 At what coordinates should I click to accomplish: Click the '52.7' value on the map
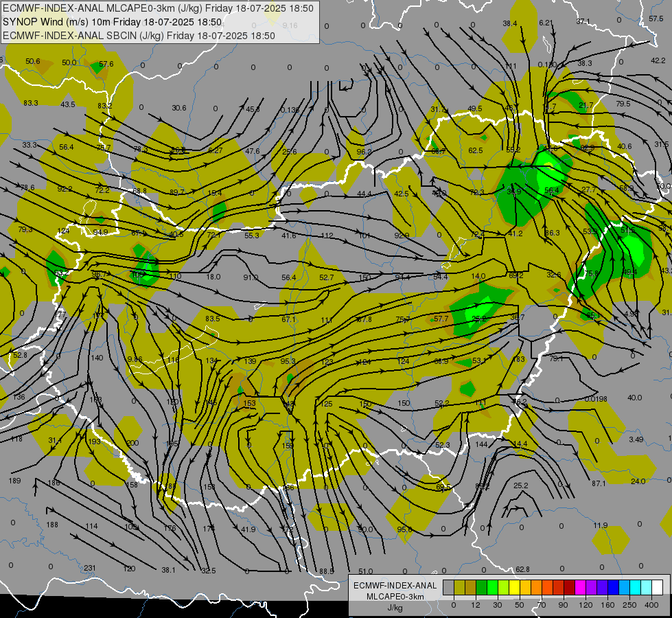(327, 277)
